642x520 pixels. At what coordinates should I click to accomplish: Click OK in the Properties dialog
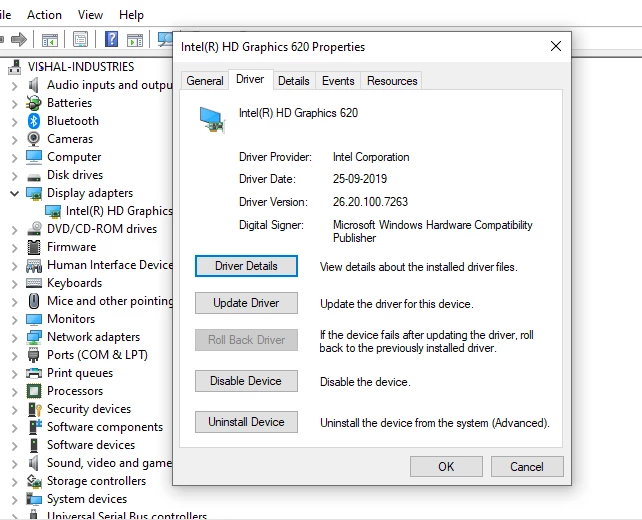(446, 467)
